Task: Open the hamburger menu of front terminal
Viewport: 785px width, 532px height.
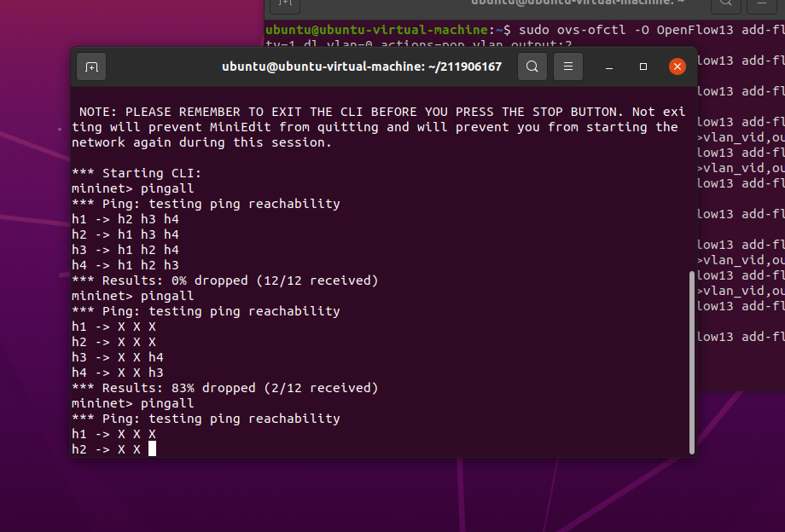Action: 568,66
